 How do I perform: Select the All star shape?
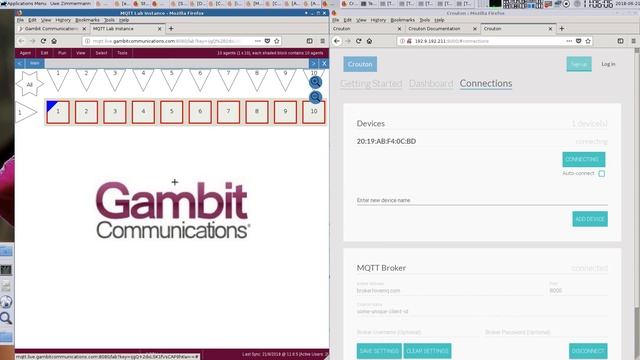(29, 84)
